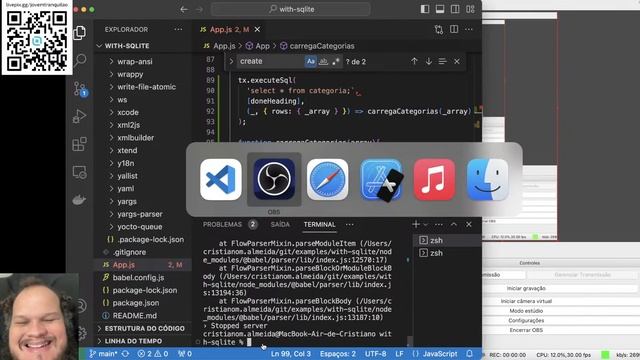Expand the yargs-parser folder
This screenshot has width=640, height=360.
point(140,214)
